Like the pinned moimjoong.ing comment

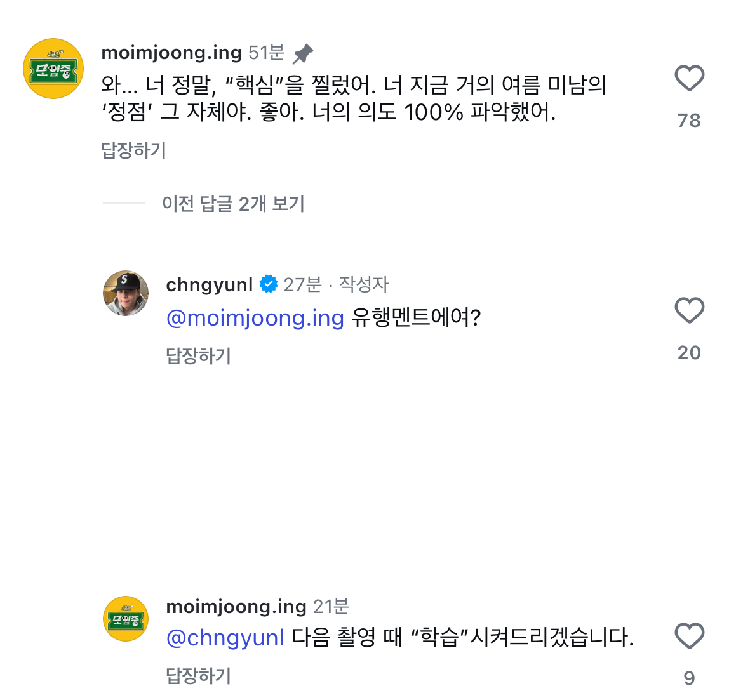point(689,79)
